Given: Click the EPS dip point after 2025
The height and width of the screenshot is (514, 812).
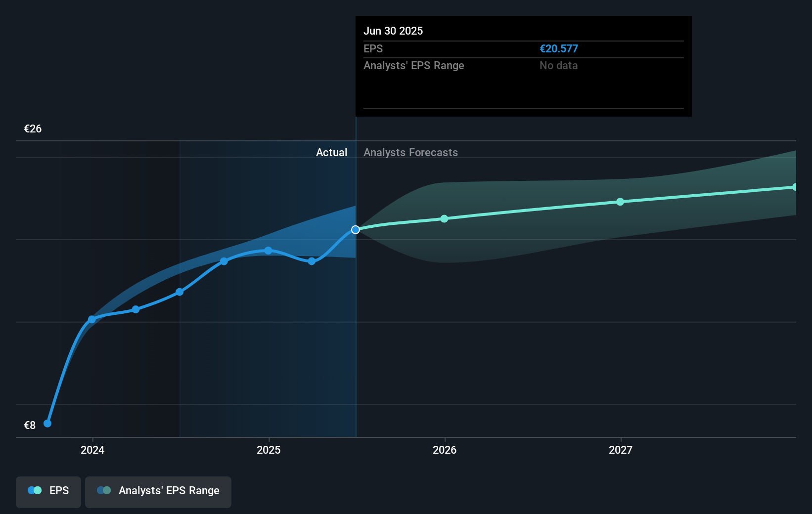Looking at the screenshot, I should (x=312, y=261).
